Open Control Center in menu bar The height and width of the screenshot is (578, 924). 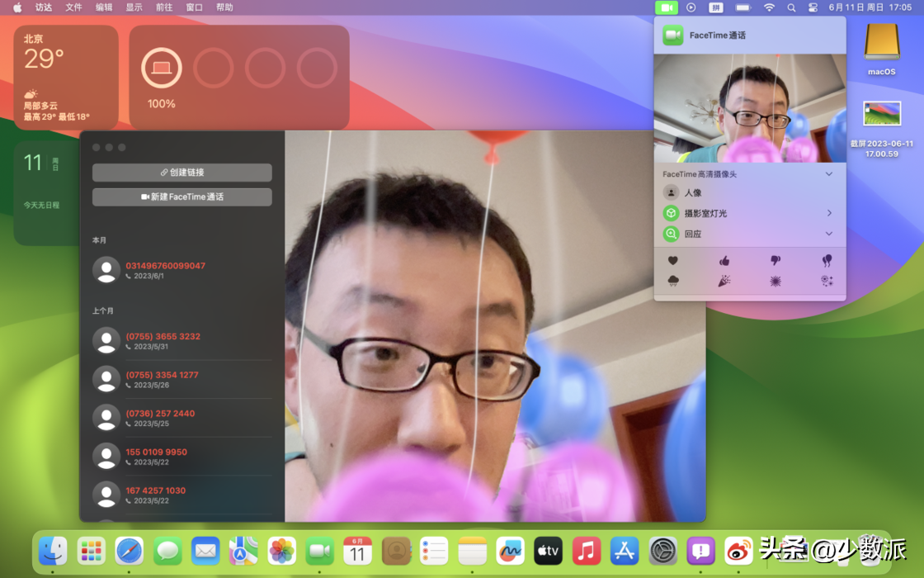[813, 7]
